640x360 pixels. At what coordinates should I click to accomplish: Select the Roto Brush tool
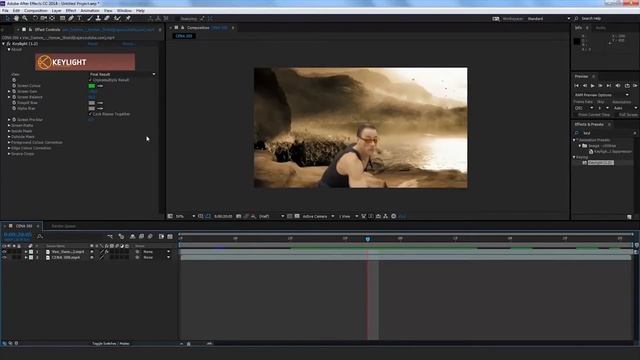[118, 18]
